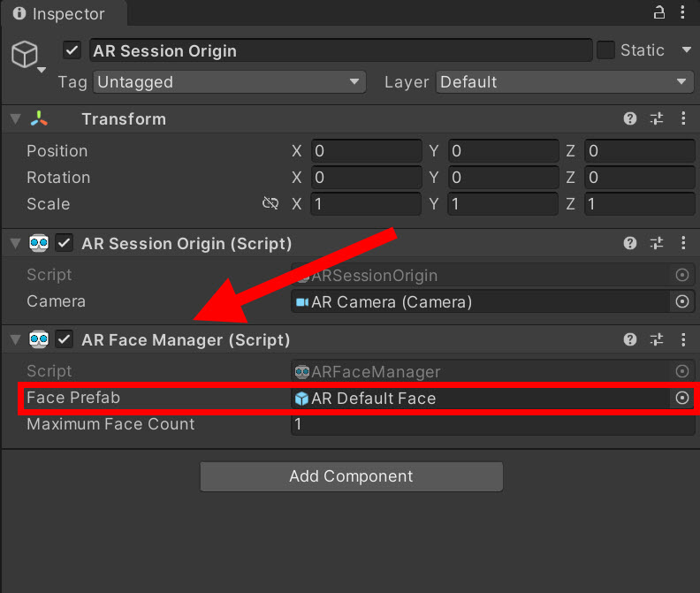The image size is (700, 593).
Task: Lock the Inspector panel
Action: 659,12
